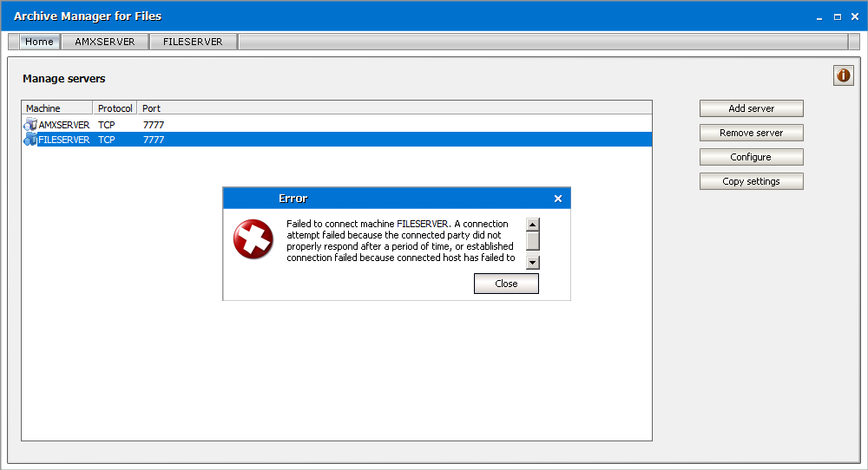Screen dimensions: 868x470
Task: Sort by the Port column header
Action: (151, 108)
